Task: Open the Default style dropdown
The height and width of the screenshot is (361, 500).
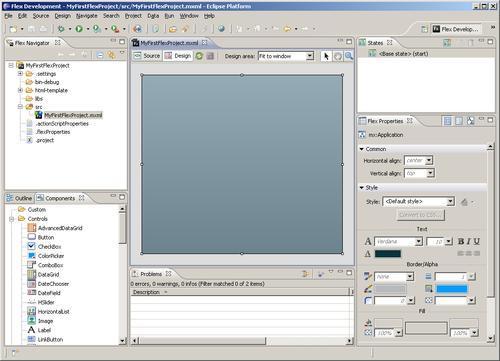Action: coord(450,201)
